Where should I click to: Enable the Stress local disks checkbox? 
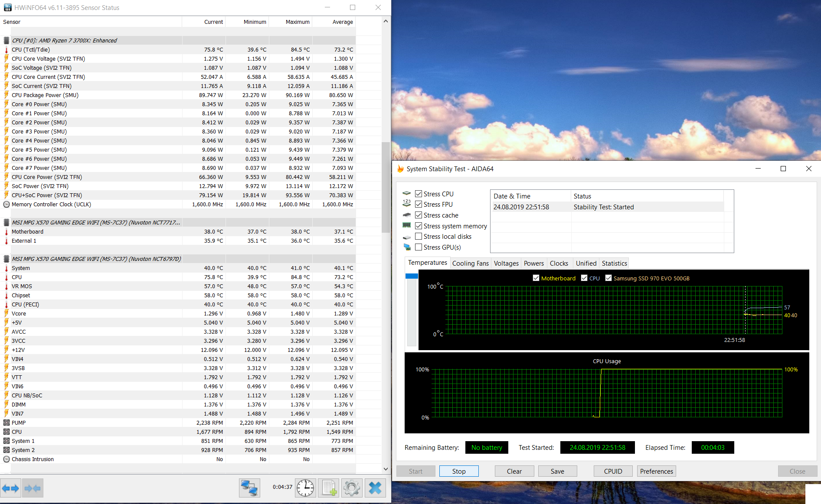[x=419, y=236]
